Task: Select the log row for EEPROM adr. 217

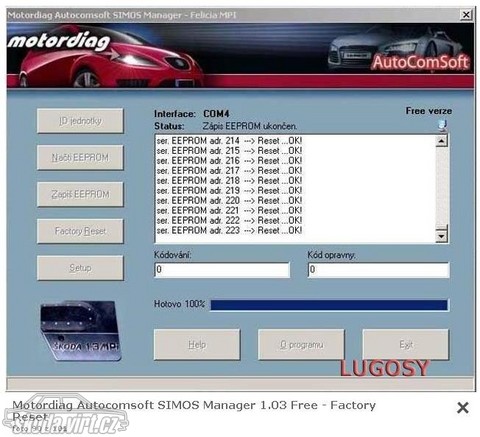Action: [229, 171]
